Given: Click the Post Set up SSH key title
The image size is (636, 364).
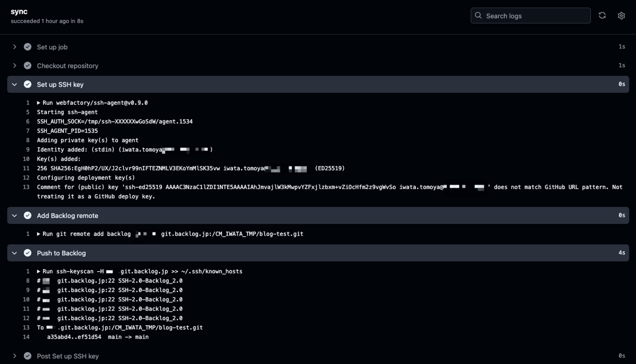Looking at the screenshot, I should (x=68, y=356).
